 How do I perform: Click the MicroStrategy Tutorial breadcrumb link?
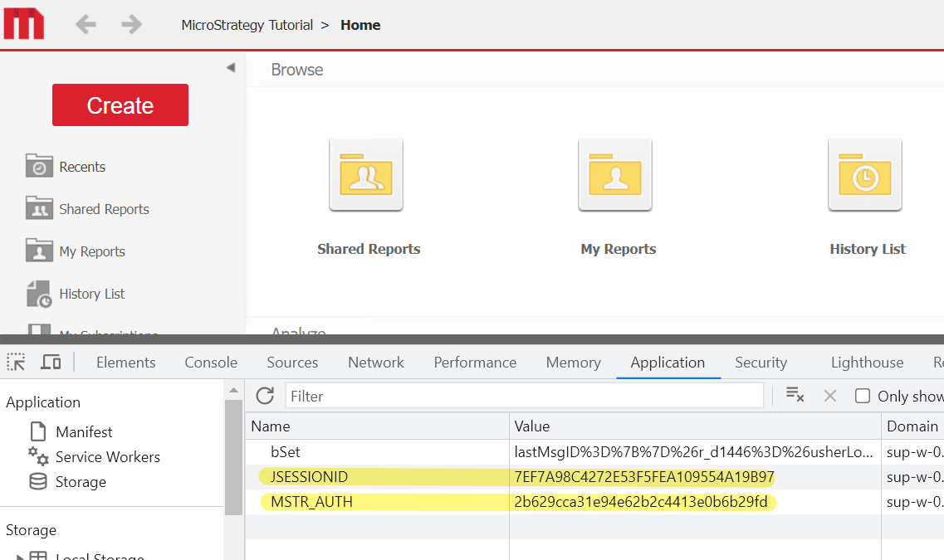(247, 25)
